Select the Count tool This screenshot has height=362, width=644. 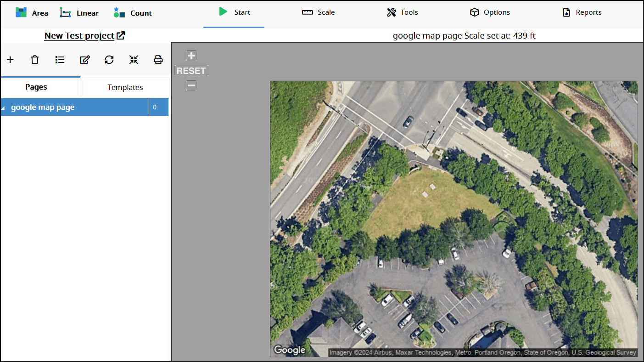tap(132, 13)
